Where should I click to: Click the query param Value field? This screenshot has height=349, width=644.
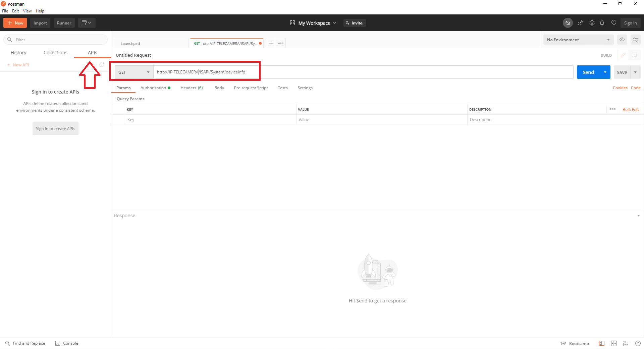(382, 120)
